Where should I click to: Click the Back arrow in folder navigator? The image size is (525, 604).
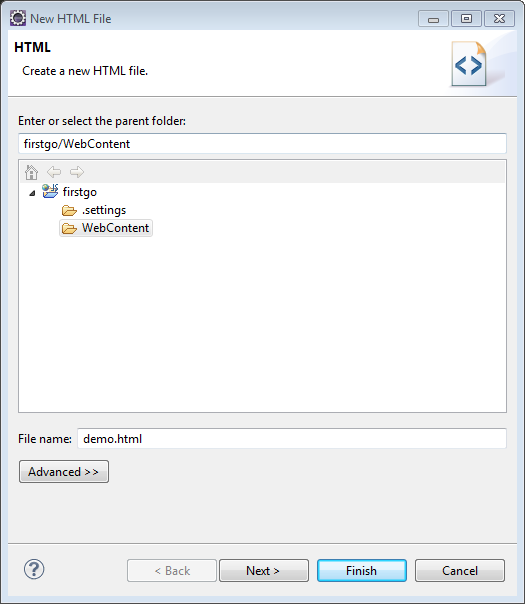click(54, 172)
